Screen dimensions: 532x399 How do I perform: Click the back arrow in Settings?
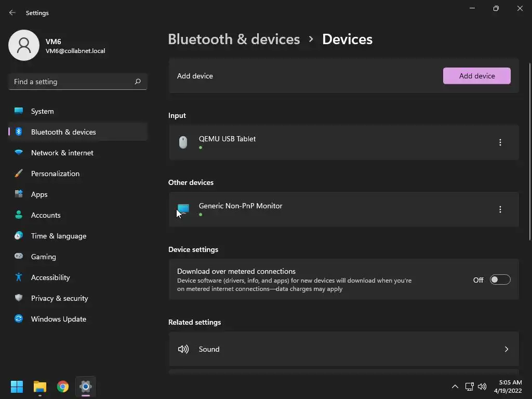(x=12, y=12)
